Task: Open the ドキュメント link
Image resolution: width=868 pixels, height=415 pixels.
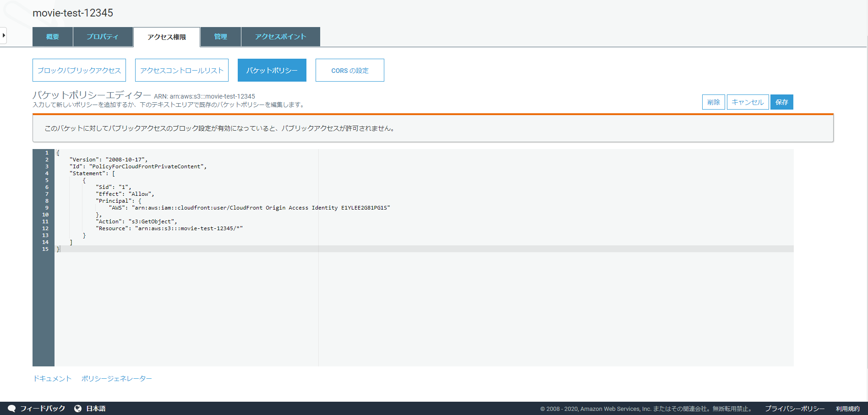Action: (x=52, y=378)
